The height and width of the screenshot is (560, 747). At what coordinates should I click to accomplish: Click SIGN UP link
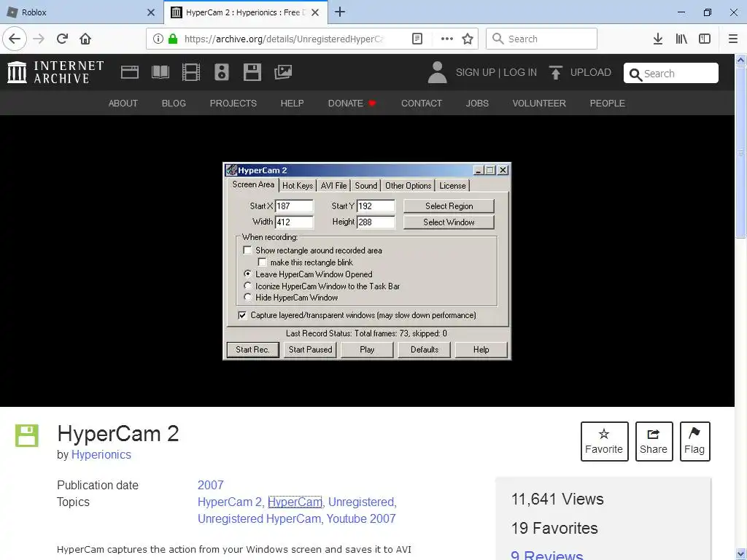click(x=475, y=72)
